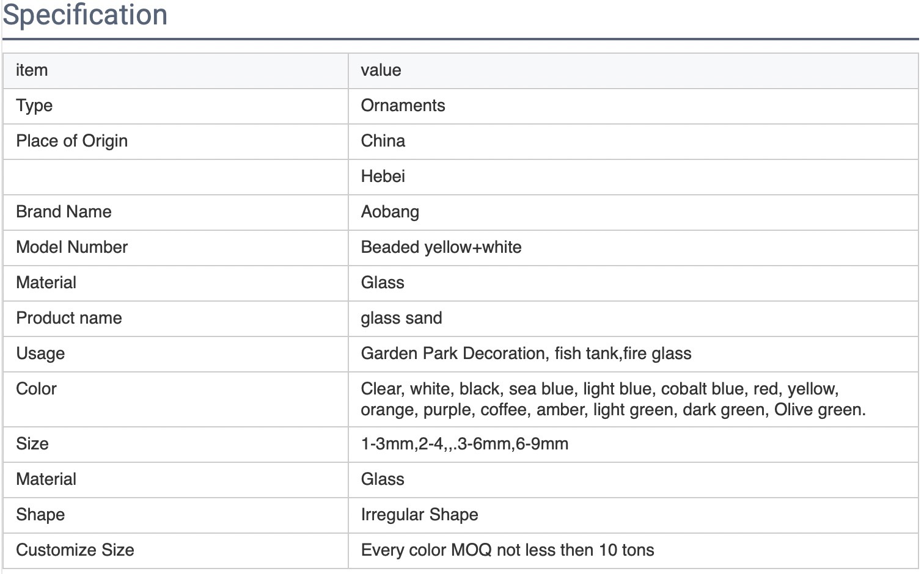The image size is (924, 574).
Task: Click the 'China' origin value
Action: pyautogui.click(x=383, y=141)
